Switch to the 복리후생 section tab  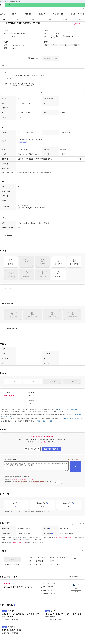tap(50, 19)
